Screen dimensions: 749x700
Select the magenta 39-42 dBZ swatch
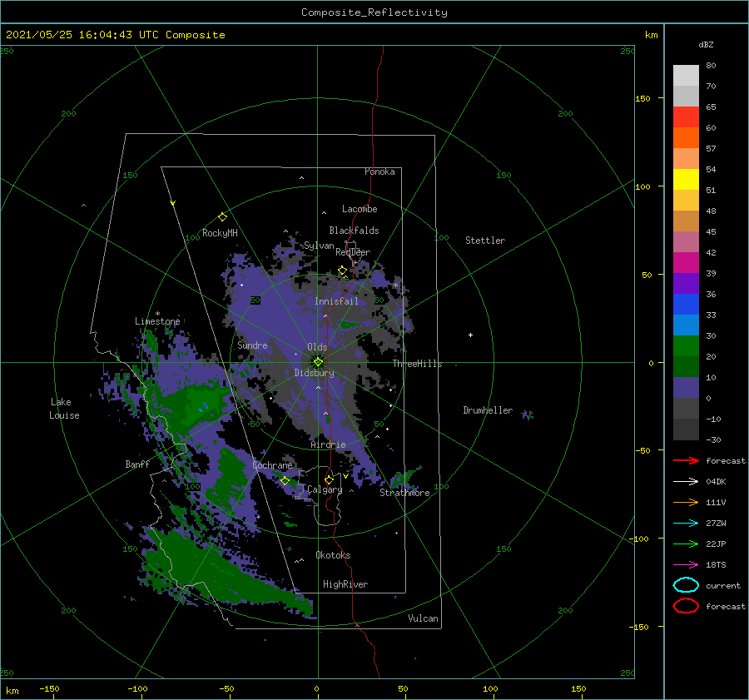[x=686, y=263]
